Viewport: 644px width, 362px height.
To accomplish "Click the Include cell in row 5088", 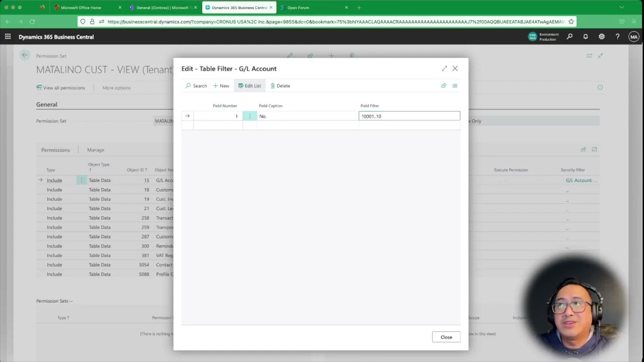I will coord(54,274).
